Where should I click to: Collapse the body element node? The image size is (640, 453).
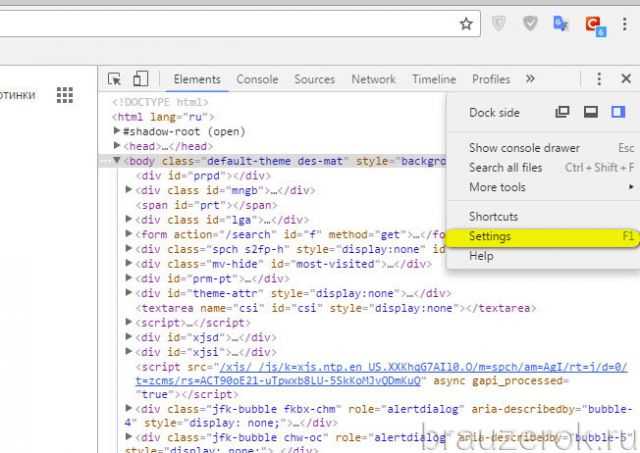tap(117, 160)
